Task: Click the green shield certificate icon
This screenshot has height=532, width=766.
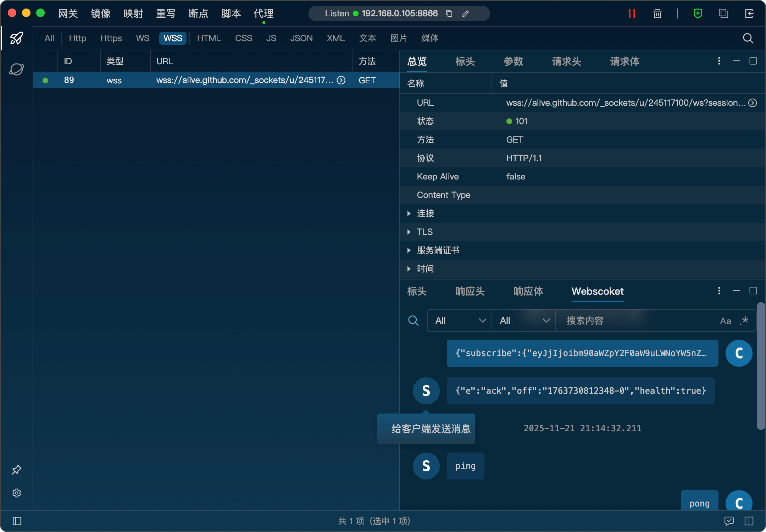Action: point(698,13)
